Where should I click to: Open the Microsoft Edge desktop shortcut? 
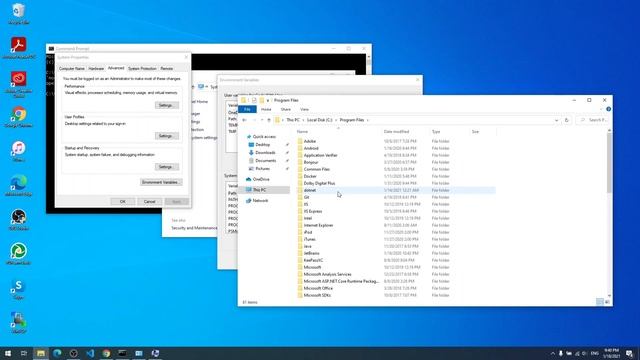tap(18, 185)
